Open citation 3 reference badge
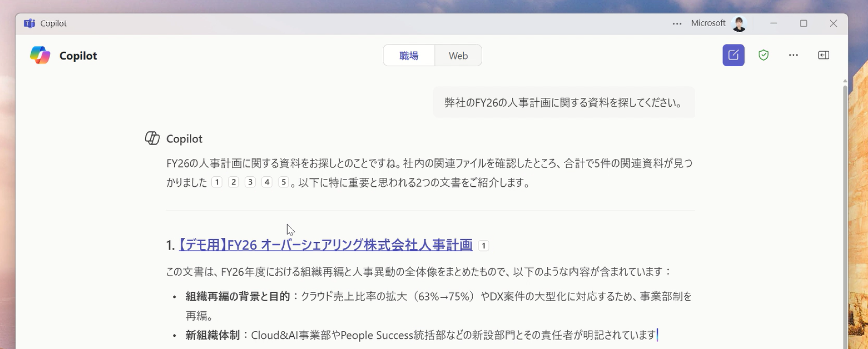Image resolution: width=868 pixels, height=349 pixels. pyautogui.click(x=250, y=182)
